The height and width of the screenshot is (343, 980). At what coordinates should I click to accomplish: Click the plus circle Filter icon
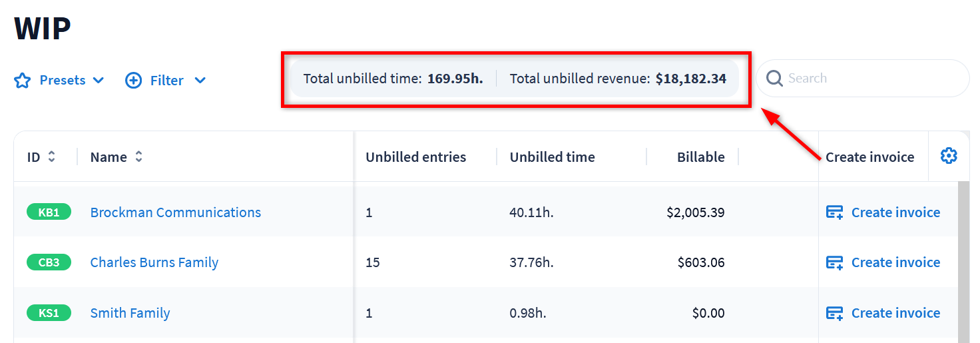[133, 81]
